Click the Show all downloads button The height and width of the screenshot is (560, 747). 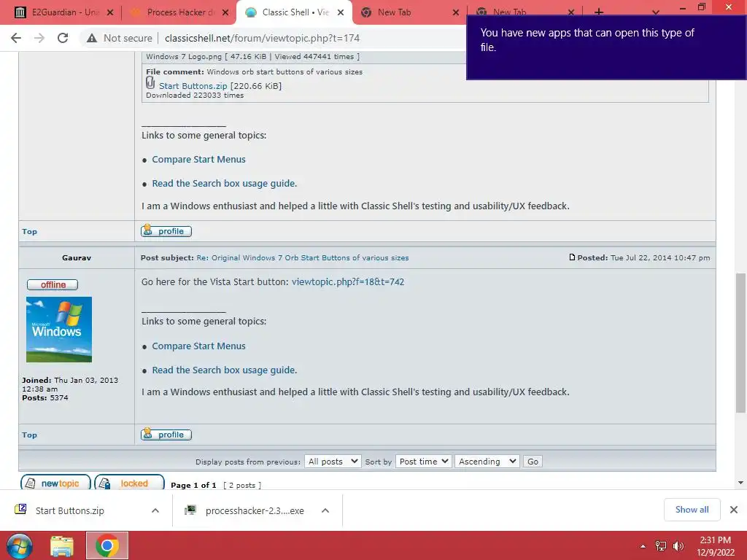point(692,510)
